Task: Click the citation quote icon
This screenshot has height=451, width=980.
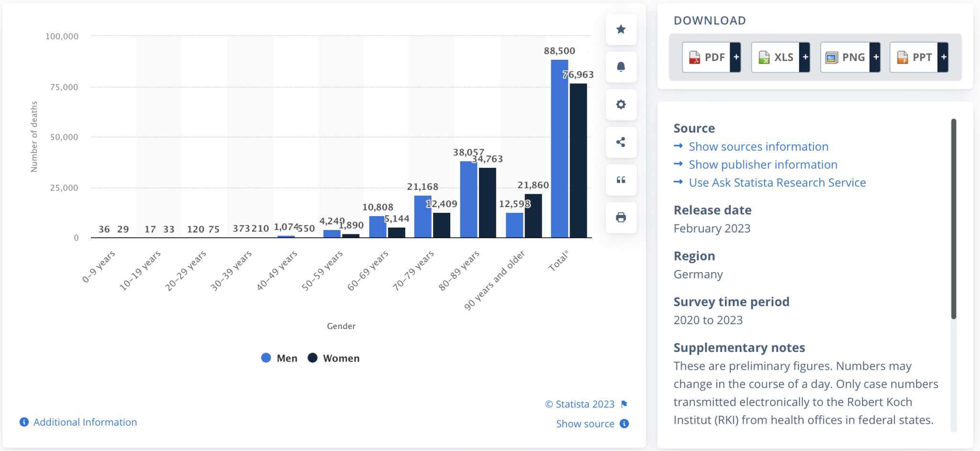Action: coord(621,180)
